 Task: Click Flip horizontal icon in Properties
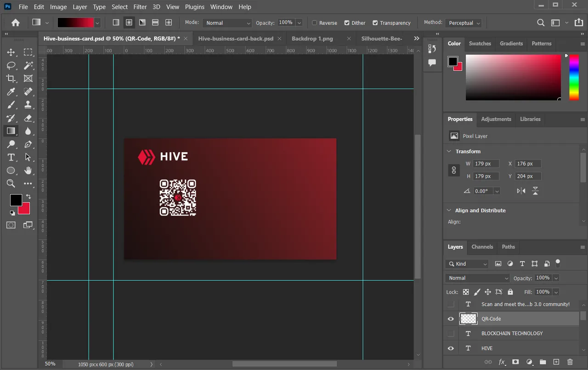tap(521, 191)
